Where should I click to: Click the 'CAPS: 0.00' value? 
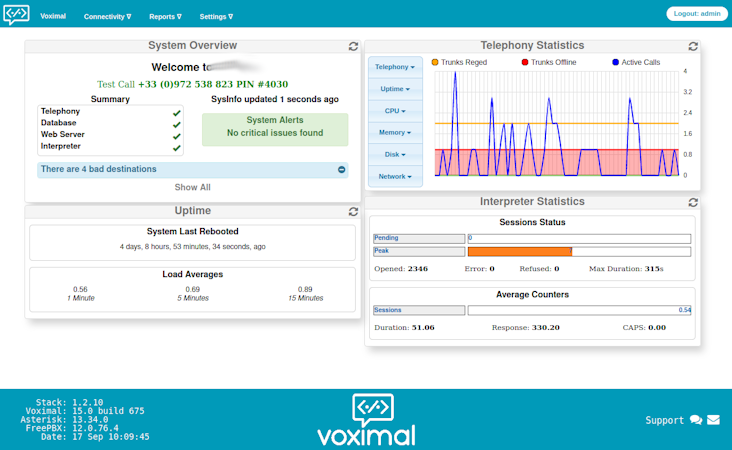coord(644,328)
